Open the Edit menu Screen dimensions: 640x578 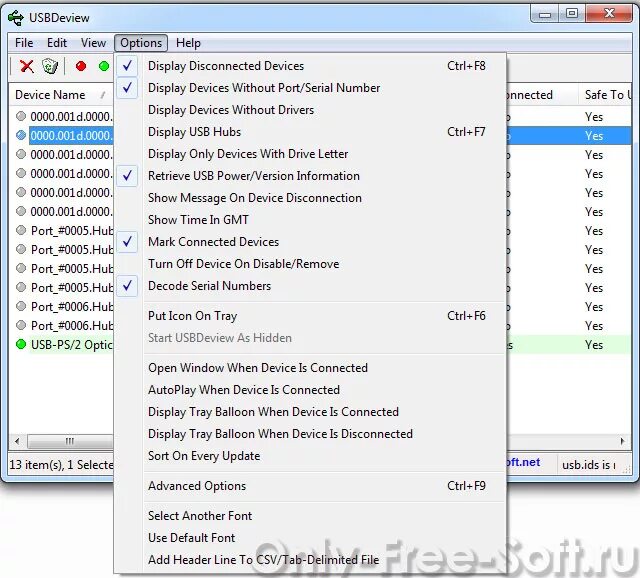57,43
